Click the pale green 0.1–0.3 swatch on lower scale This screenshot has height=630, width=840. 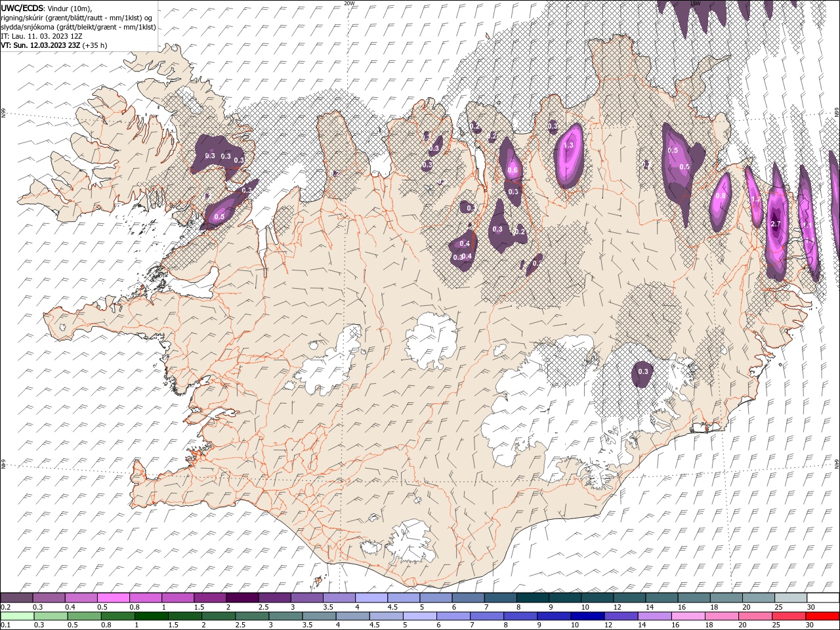[x=17, y=616]
